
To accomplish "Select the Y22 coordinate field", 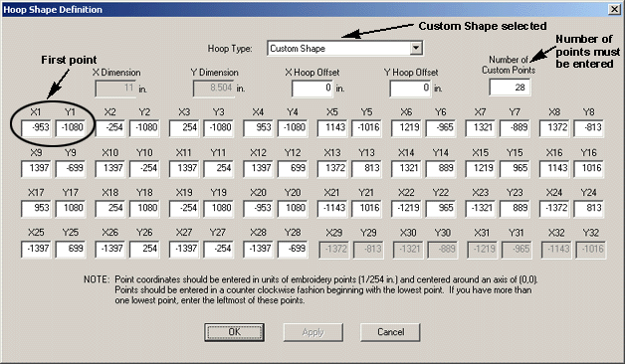I will point(441,209).
